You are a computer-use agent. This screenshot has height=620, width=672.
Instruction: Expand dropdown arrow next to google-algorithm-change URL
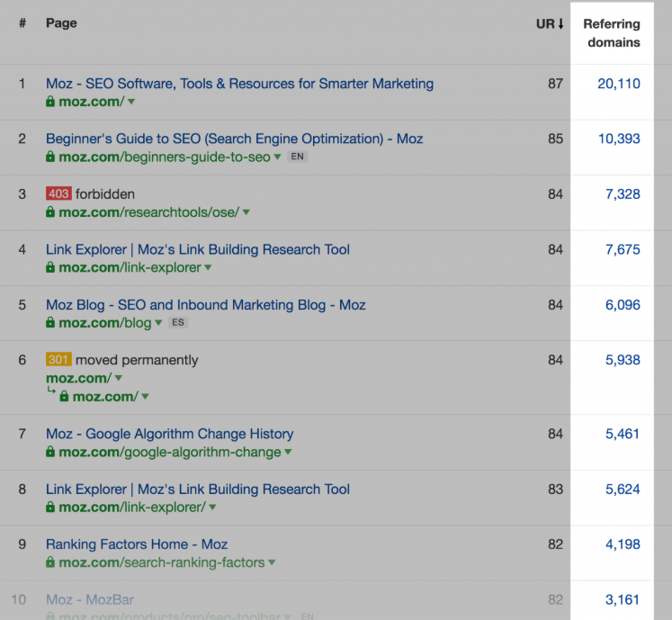[288, 452]
